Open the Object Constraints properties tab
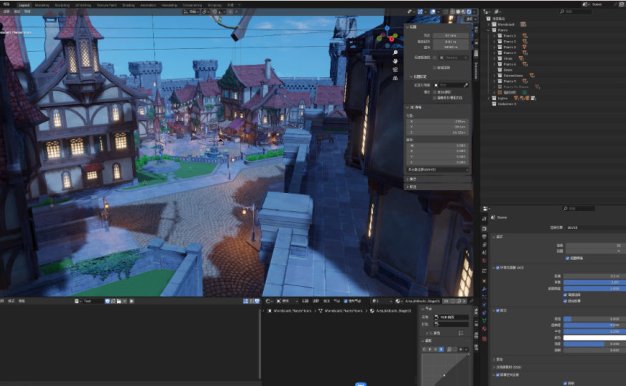 pyautogui.click(x=484, y=313)
